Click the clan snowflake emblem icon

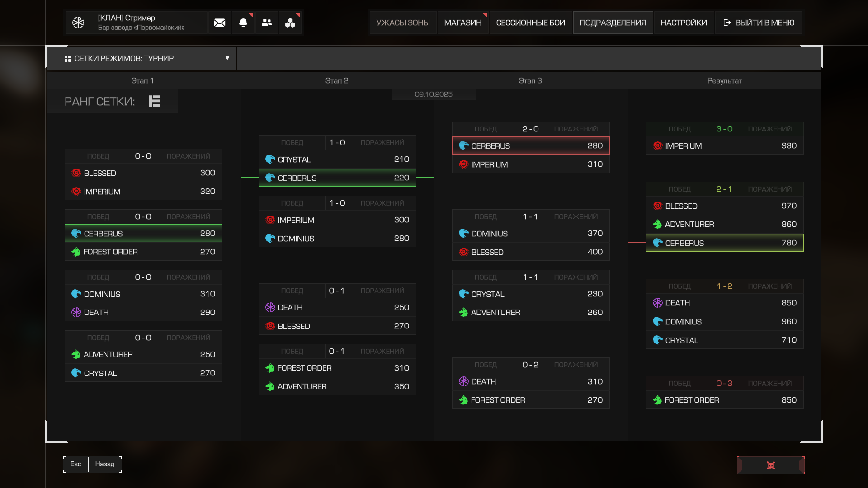point(78,23)
